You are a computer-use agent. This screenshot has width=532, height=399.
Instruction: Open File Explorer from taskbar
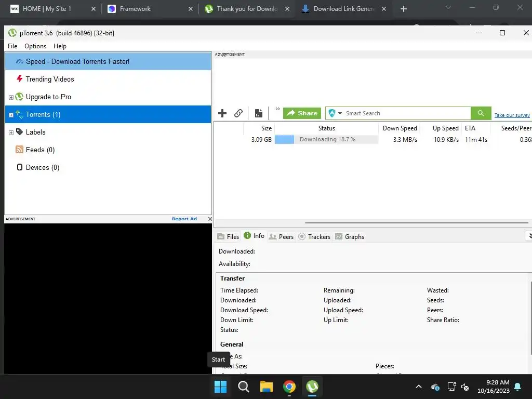coord(267,387)
